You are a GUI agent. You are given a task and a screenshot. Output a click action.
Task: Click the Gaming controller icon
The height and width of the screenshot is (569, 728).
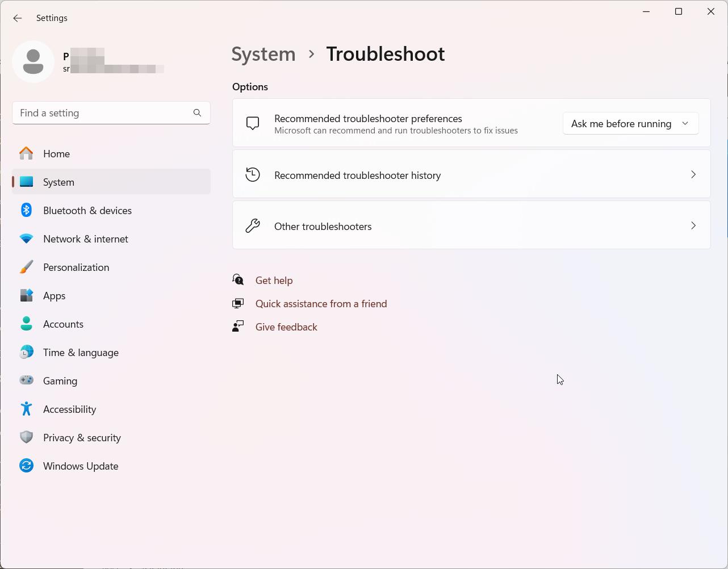pos(26,380)
